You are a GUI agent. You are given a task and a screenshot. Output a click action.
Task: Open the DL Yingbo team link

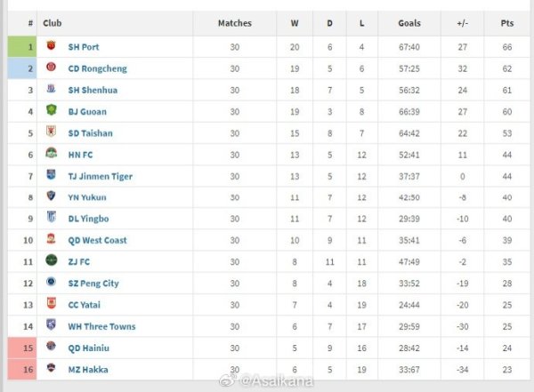coord(88,219)
